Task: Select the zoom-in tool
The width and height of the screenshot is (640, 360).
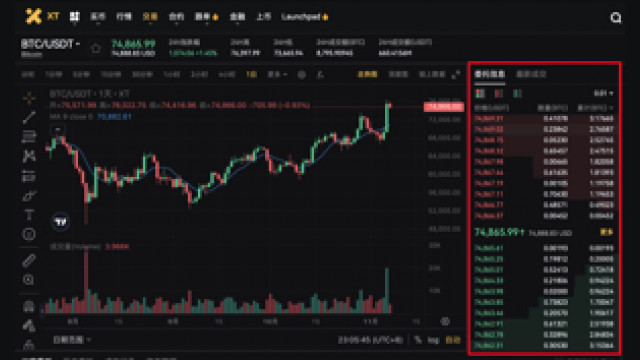Action: (x=29, y=280)
